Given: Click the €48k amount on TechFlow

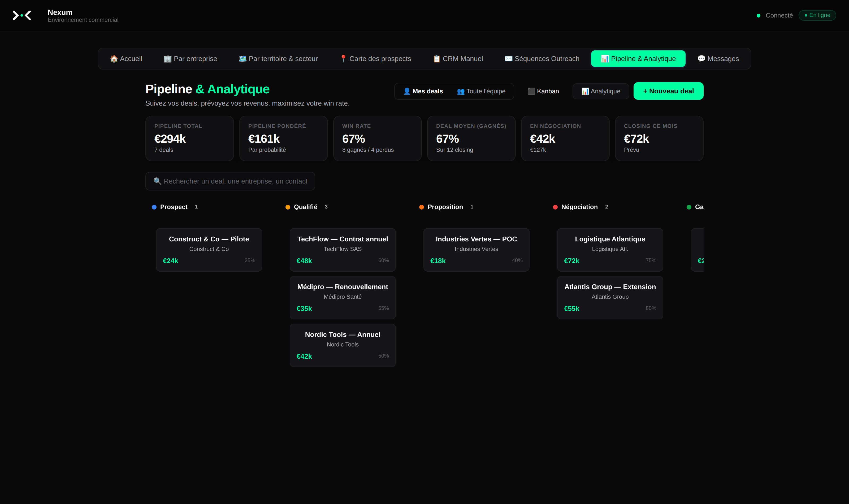Looking at the screenshot, I should pyautogui.click(x=304, y=261).
